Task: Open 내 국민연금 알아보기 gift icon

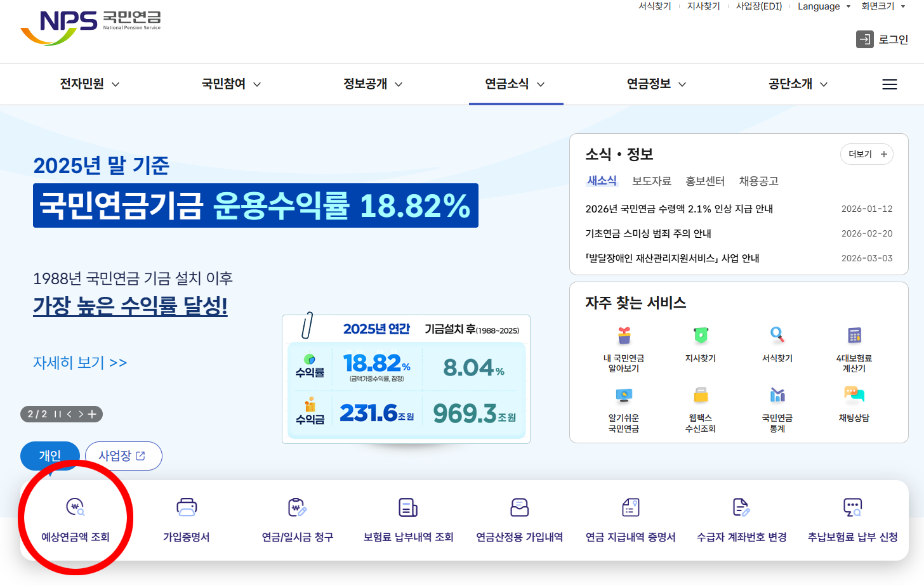Action: pyautogui.click(x=624, y=335)
